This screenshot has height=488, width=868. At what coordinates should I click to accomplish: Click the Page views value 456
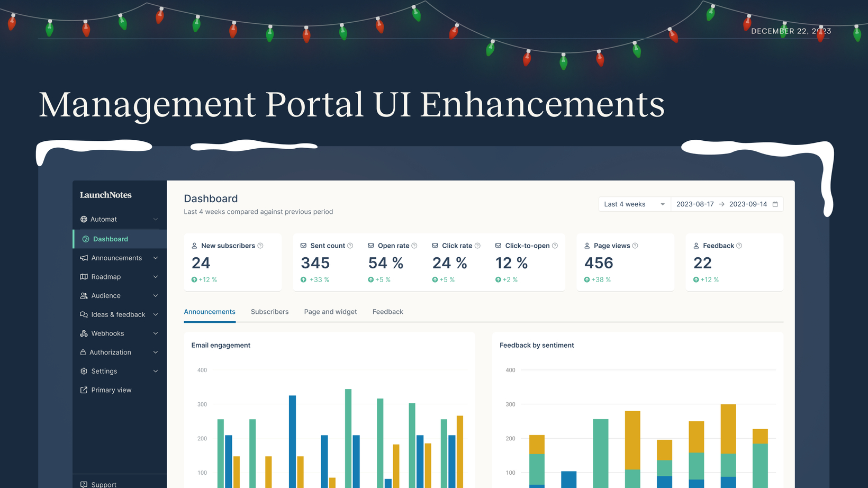click(x=599, y=263)
